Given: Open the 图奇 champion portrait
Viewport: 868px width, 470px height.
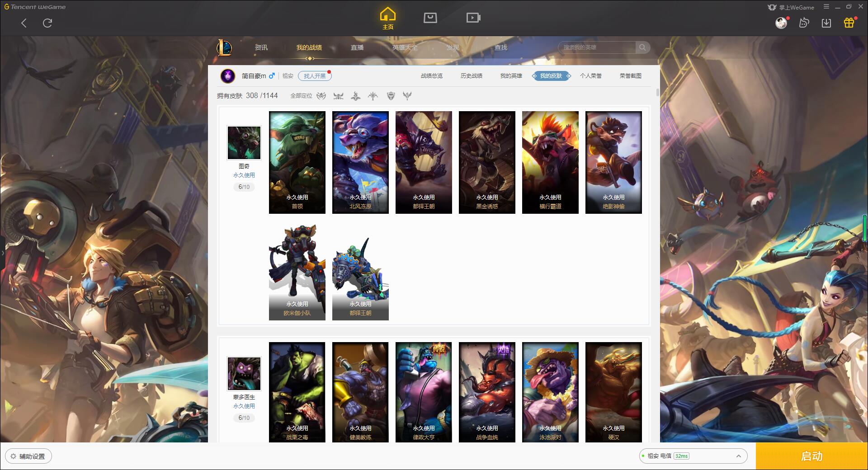Looking at the screenshot, I should [x=244, y=143].
